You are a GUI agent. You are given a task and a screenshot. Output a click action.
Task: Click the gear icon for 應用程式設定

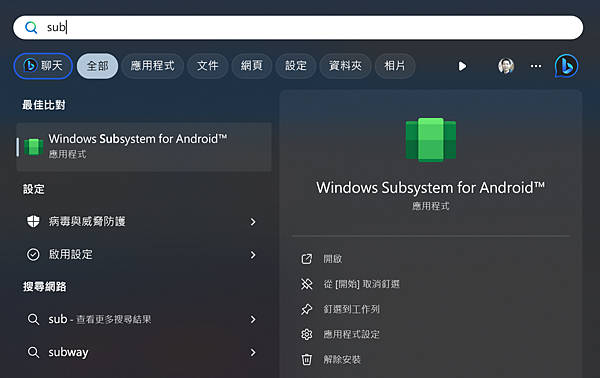coord(307,334)
